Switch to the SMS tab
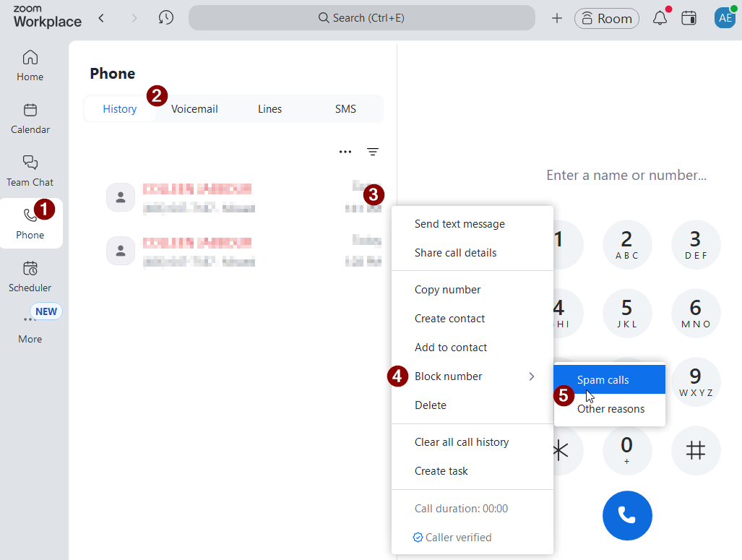The image size is (742, 560). pos(345,109)
